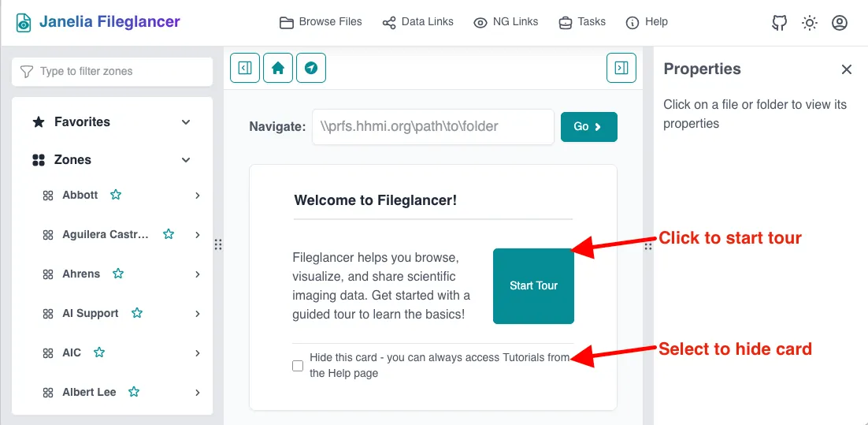868x425 pixels.
Task: Click the Go button
Action: click(589, 127)
